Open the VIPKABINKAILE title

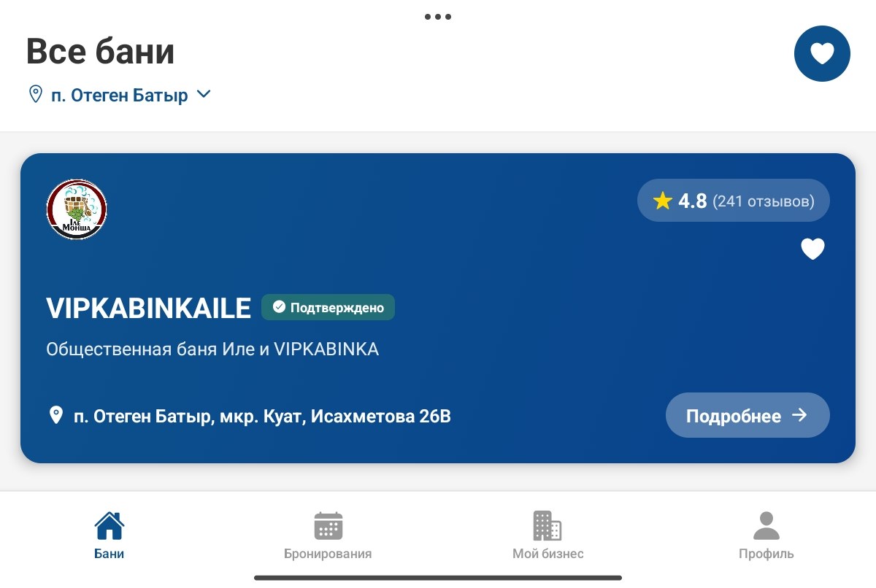tap(148, 308)
